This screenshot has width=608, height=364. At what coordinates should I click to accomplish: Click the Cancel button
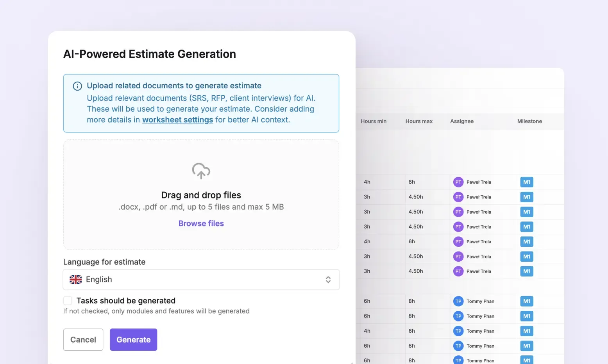click(x=83, y=339)
